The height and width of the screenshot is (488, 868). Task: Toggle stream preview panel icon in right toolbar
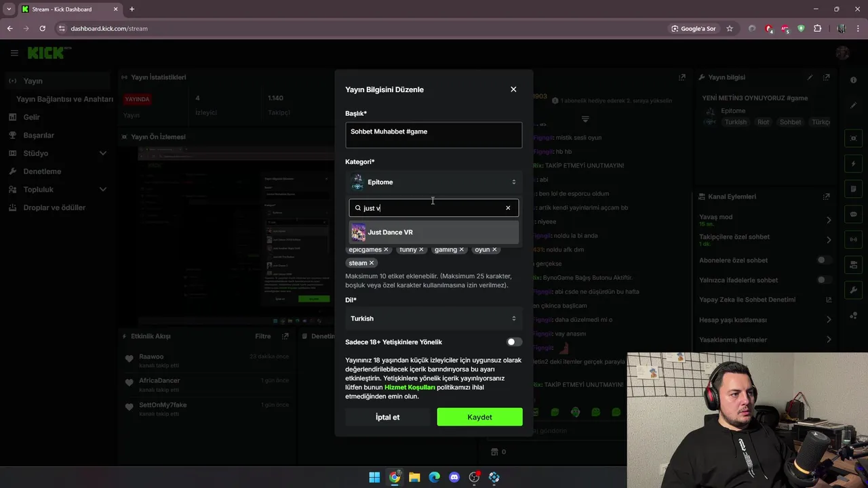[x=853, y=138]
